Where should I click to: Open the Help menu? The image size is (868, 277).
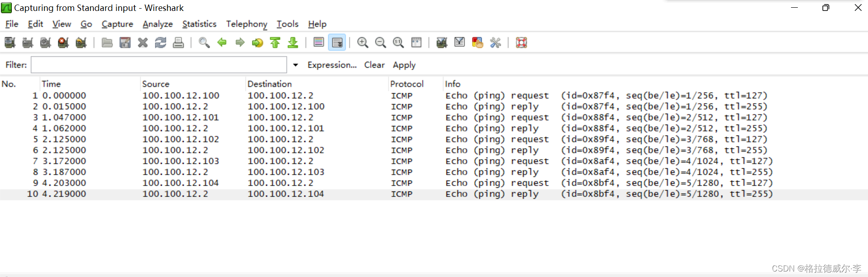click(x=317, y=24)
